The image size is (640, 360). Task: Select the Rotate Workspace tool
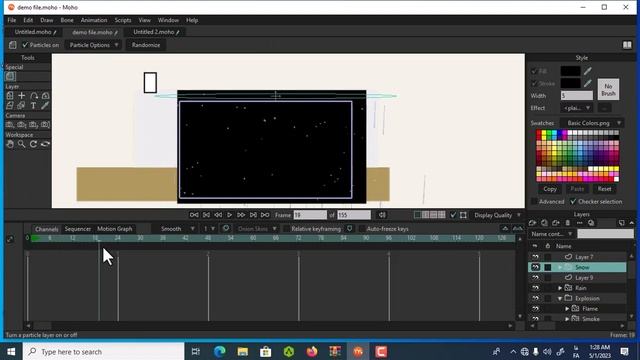(x=34, y=144)
